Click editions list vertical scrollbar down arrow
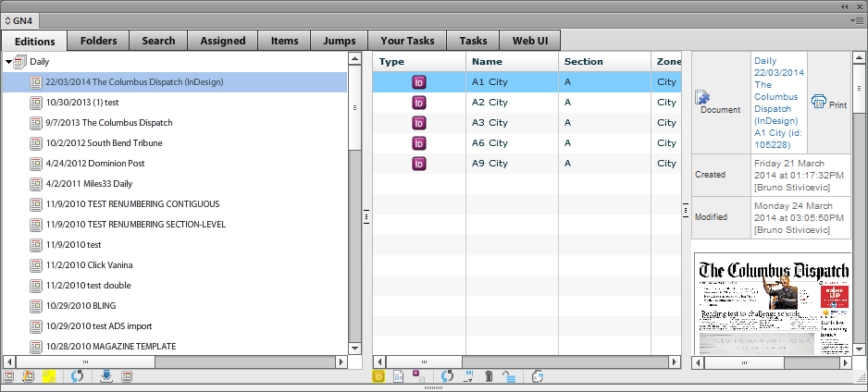The width and height of the screenshot is (868, 392). [x=354, y=349]
